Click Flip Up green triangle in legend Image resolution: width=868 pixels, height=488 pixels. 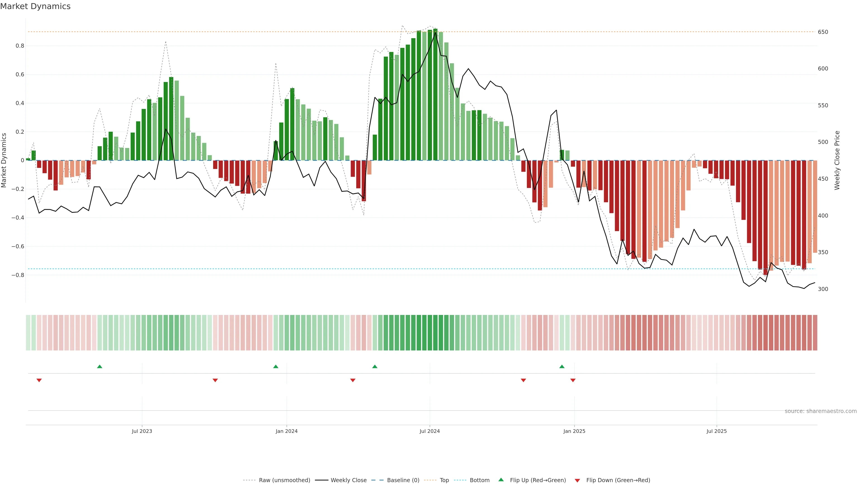[x=501, y=480]
